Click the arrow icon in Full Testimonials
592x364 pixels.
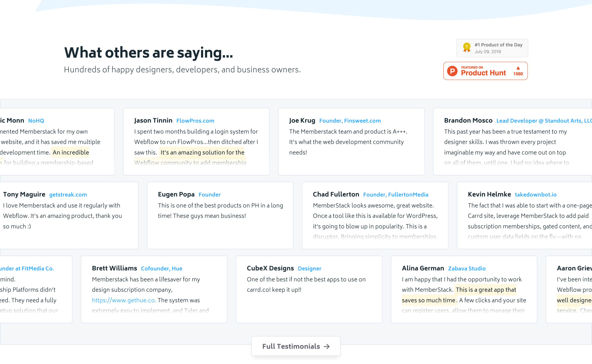tap(327, 346)
